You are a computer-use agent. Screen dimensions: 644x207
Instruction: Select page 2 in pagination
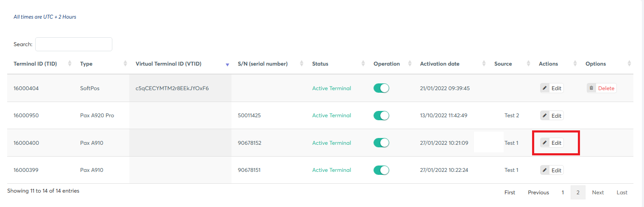click(x=578, y=193)
